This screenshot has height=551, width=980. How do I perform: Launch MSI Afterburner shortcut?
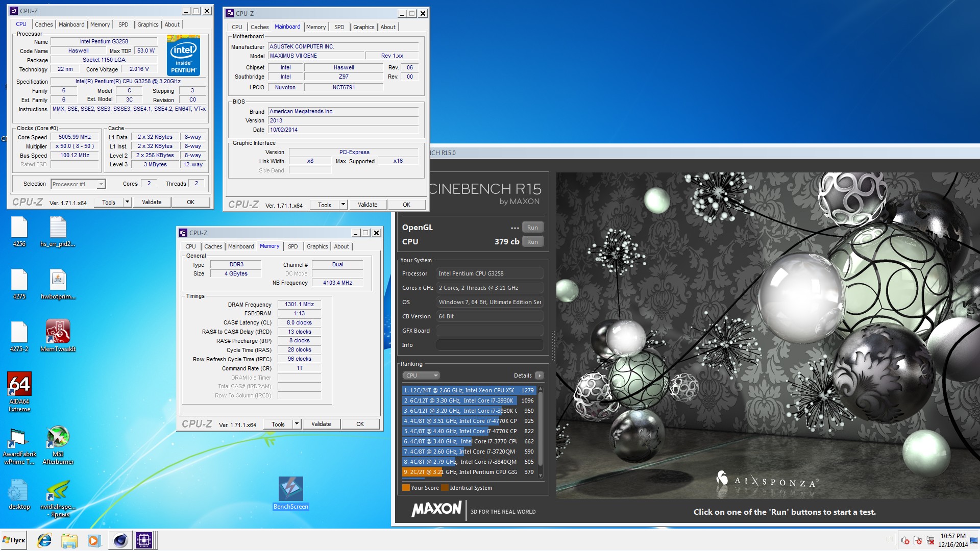pyautogui.click(x=58, y=445)
